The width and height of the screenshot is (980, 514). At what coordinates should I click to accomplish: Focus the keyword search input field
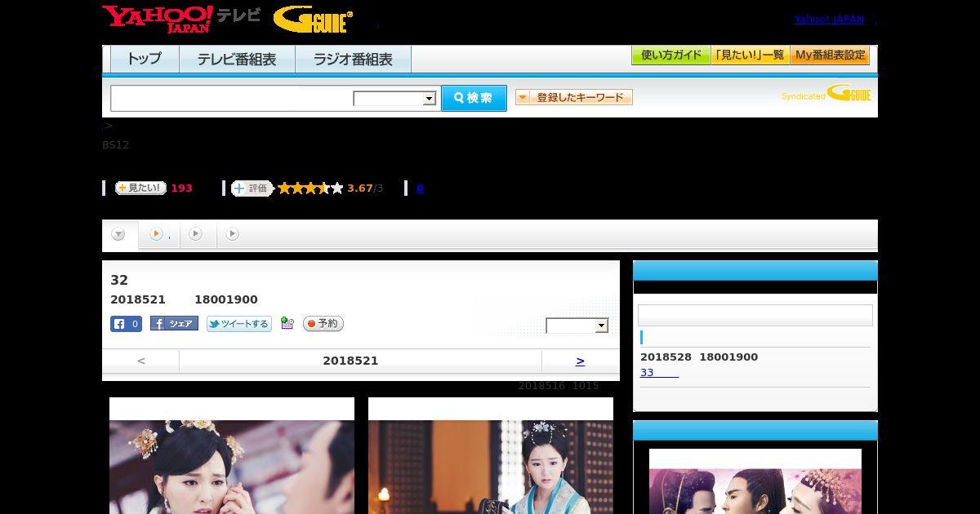pyautogui.click(x=231, y=98)
